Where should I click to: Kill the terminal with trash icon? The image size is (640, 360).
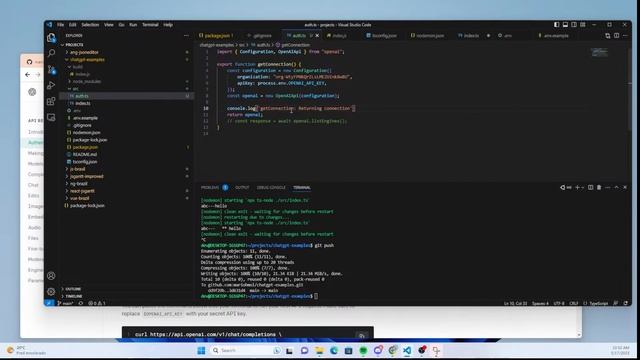point(599,187)
